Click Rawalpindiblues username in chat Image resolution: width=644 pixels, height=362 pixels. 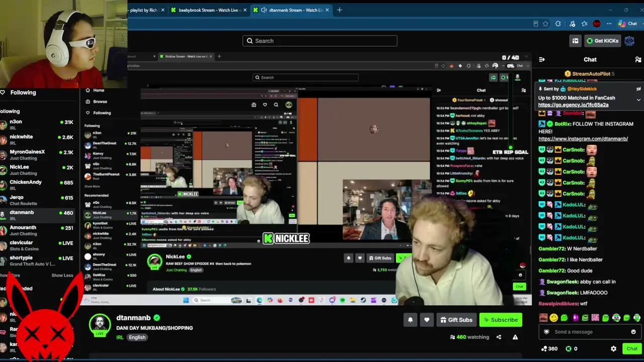point(558,304)
